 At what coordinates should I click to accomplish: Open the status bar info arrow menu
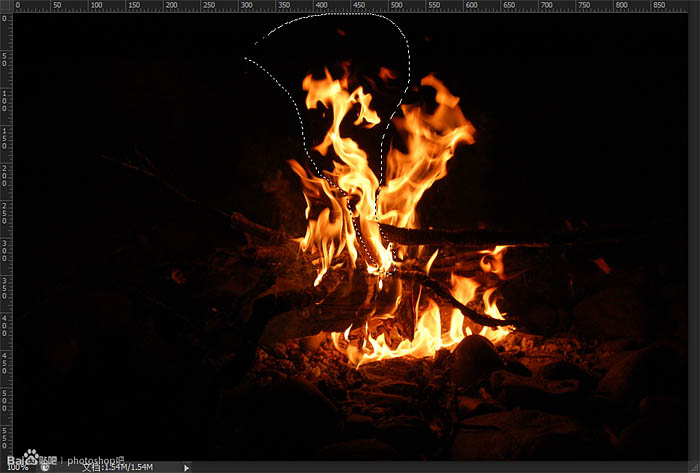(186, 468)
